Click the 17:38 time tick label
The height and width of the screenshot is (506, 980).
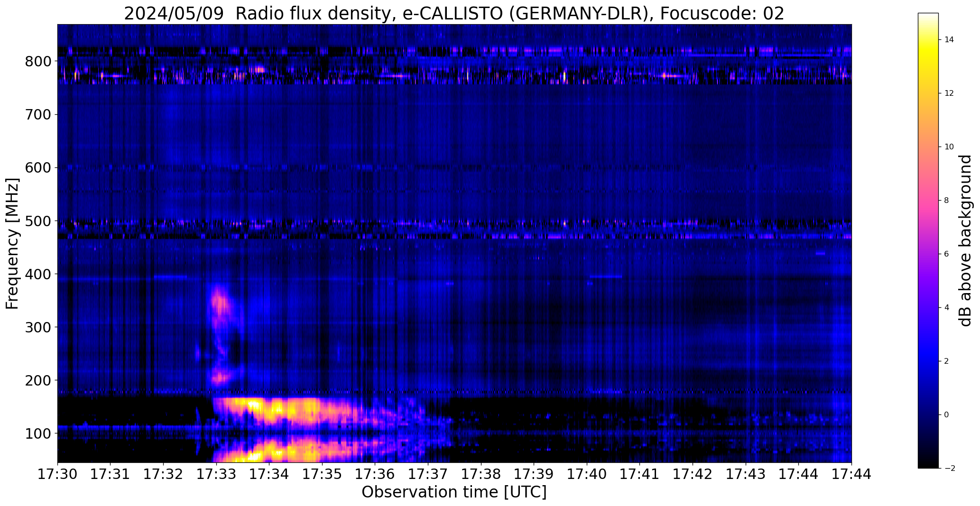pos(481,475)
